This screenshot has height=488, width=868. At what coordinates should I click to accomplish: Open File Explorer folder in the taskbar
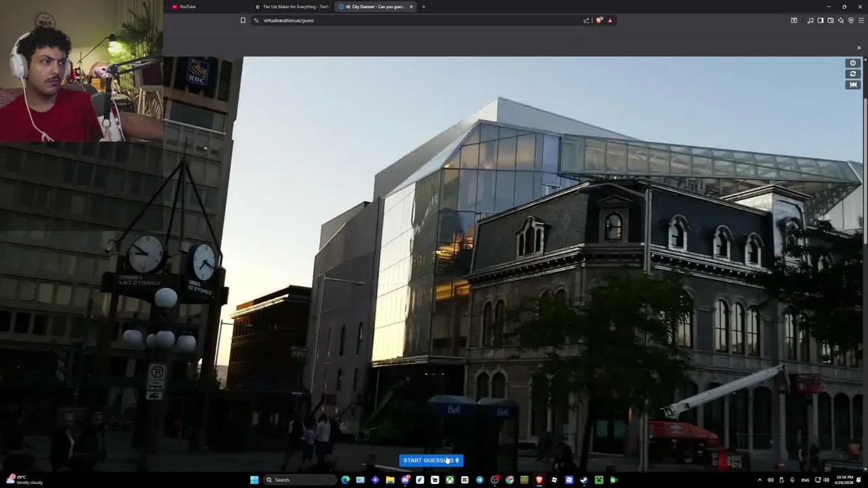click(x=390, y=480)
